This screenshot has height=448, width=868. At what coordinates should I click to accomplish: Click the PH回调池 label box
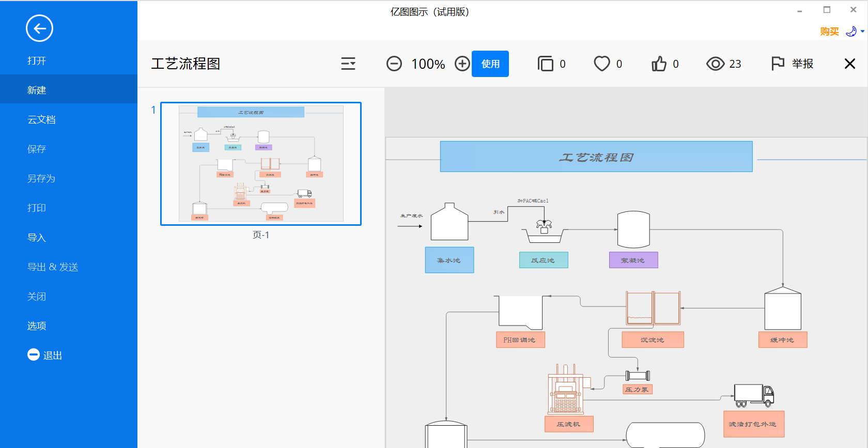pos(520,339)
